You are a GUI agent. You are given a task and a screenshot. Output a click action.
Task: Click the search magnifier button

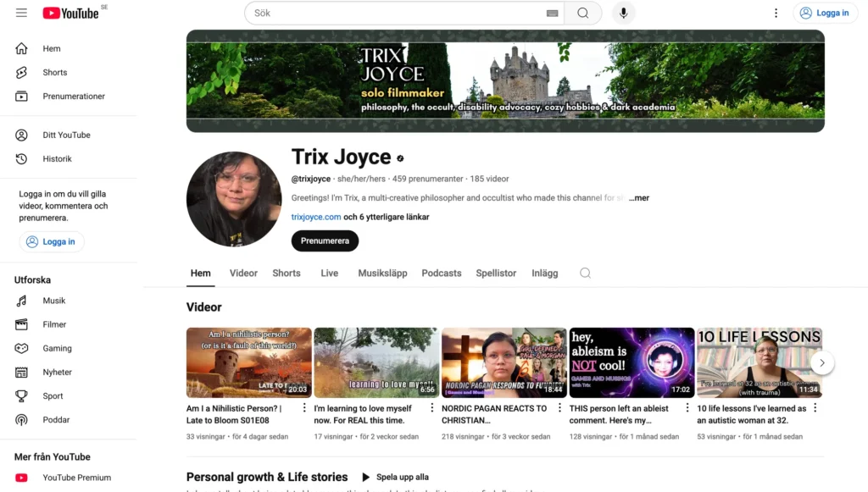[583, 13]
